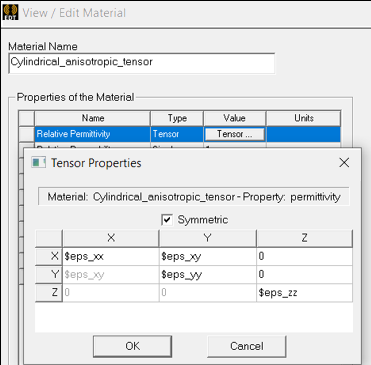This screenshot has height=365, width=371.
Task: Click the Y column header in tensor table
Action: click(208, 238)
